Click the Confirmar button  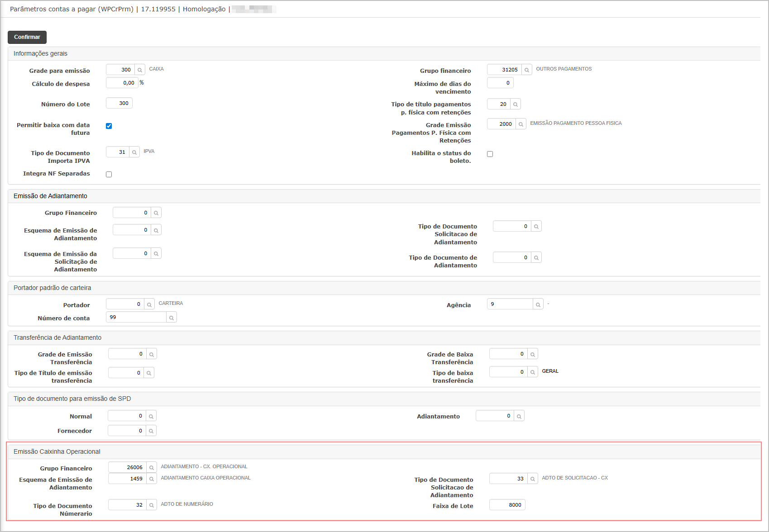(27, 37)
